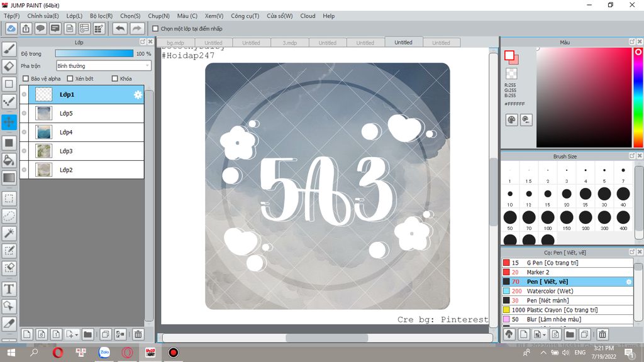Delete layer with trash icon in Lớp panel
The image size is (644, 362).
pos(138,334)
